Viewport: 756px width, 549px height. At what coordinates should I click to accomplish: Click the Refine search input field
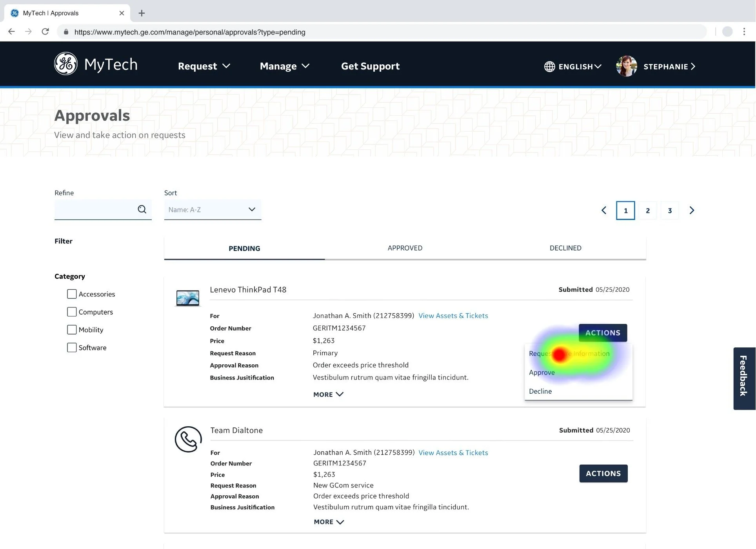tap(95, 209)
